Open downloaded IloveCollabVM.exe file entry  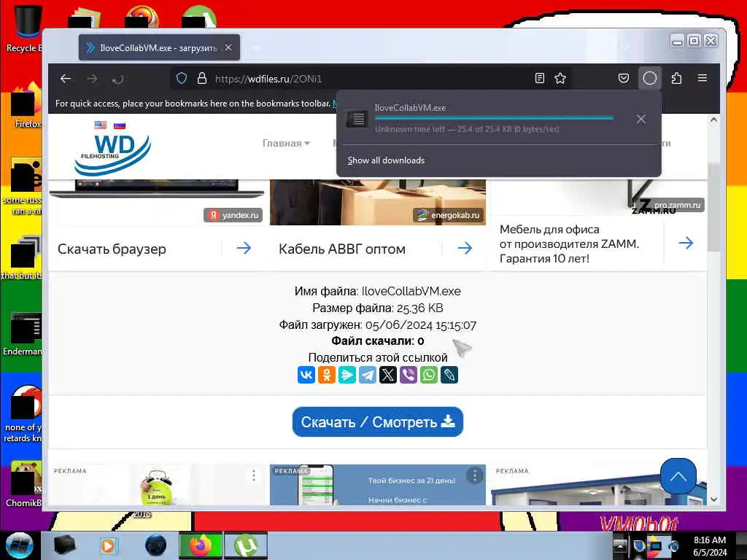click(x=479, y=118)
